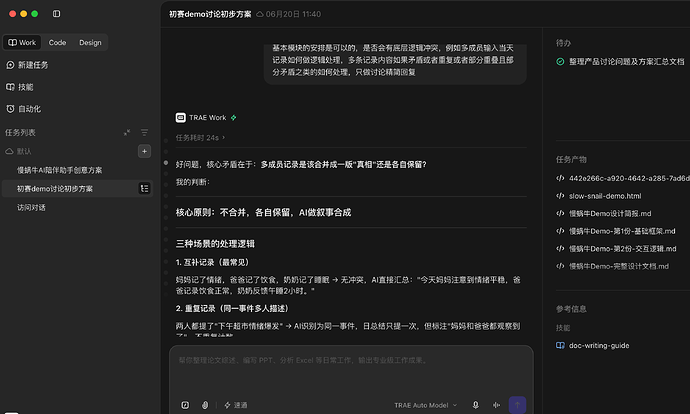The image size is (690, 414).
Task: Toggle the 速通 mode
Action: point(236,405)
